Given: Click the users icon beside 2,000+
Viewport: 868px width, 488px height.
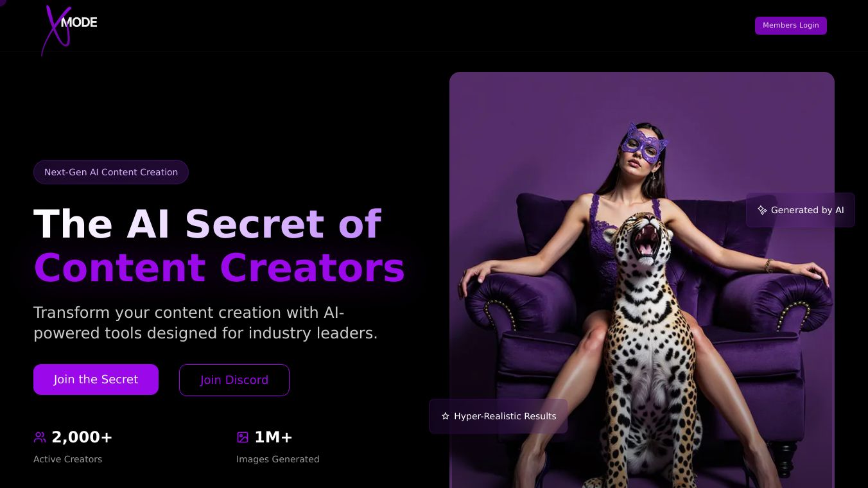Looking at the screenshot, I should coord(40,437).
